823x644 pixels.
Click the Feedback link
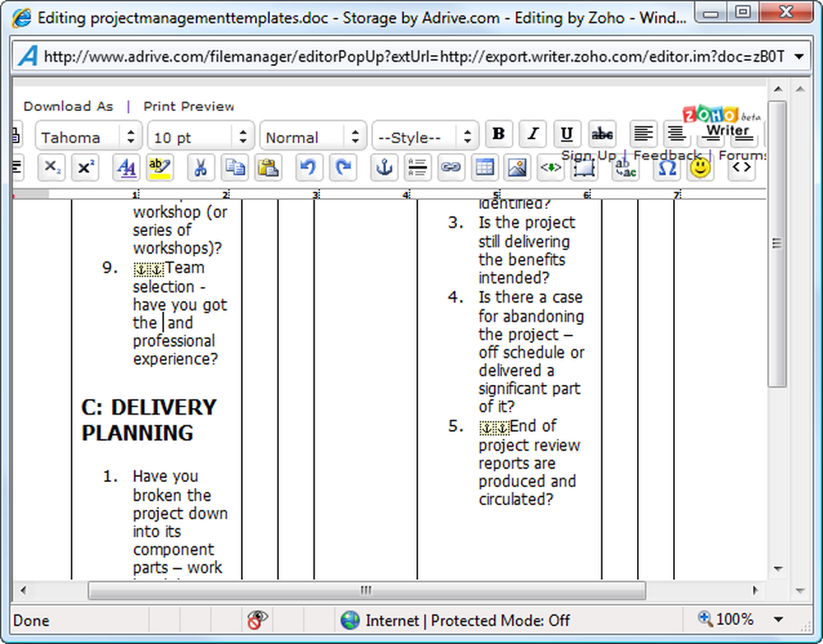pyautogui.click(x=667, y=155)
